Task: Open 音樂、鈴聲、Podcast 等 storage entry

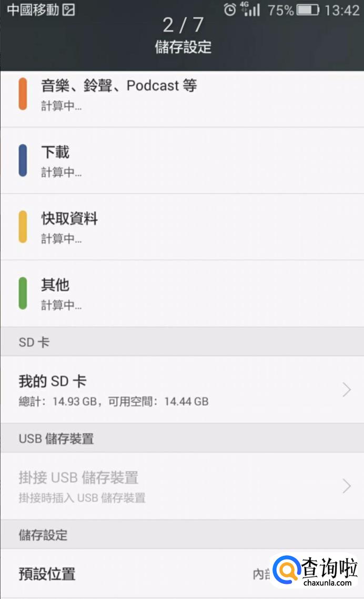Action: 119,86
